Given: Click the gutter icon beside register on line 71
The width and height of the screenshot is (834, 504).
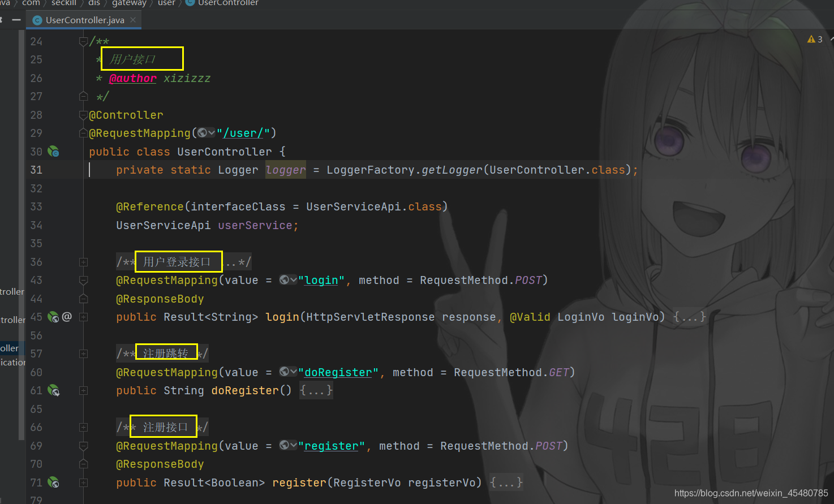Looking at the screenshot, I should coord(53,483).
